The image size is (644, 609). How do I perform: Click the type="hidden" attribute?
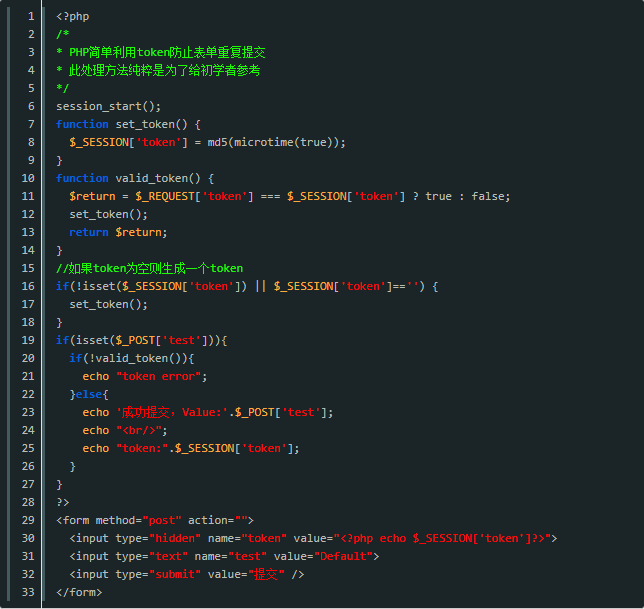[158, 538]
